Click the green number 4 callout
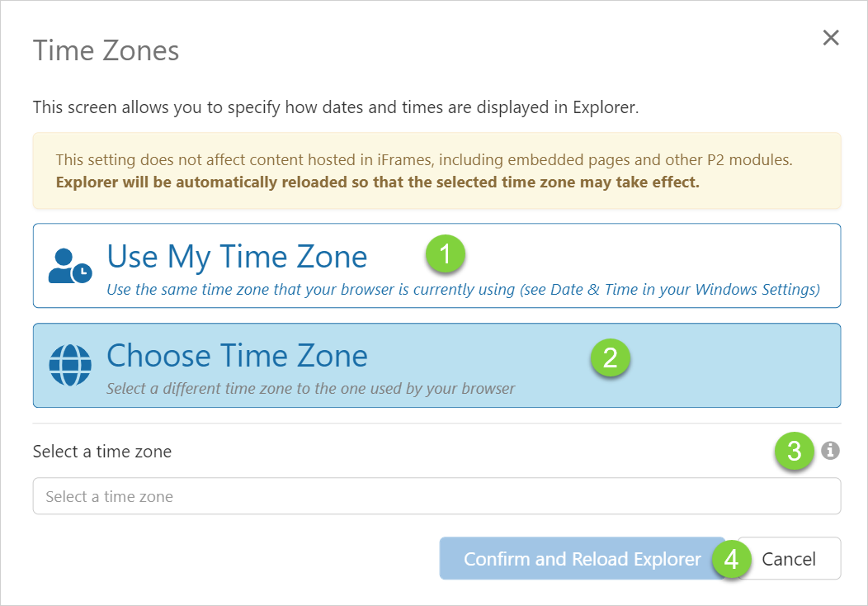The width and height of the screenshot is (868, 606). 731,559
